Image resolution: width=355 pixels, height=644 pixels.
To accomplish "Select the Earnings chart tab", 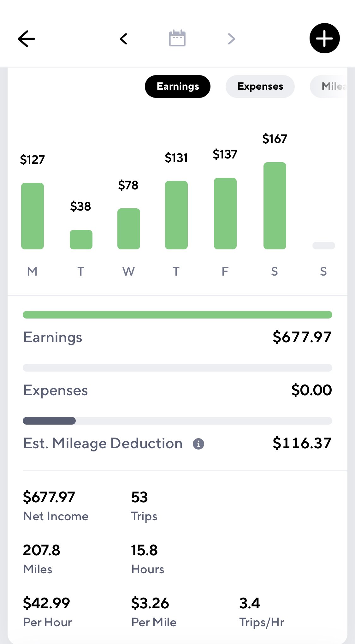I will click(178, 86).
